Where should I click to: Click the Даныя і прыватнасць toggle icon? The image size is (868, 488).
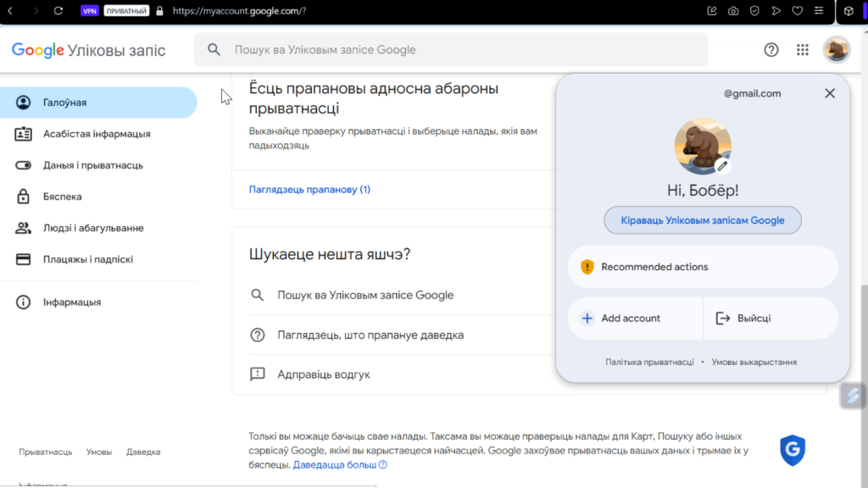(23, 165)
